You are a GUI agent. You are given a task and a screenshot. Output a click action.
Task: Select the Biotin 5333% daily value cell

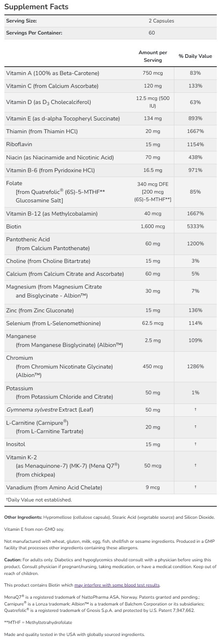(195, 226)
